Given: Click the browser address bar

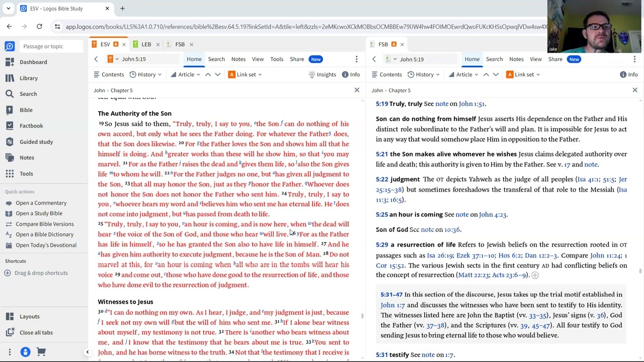Looking at the screenshot, I should pyautogui.click(x=306, y=27).
